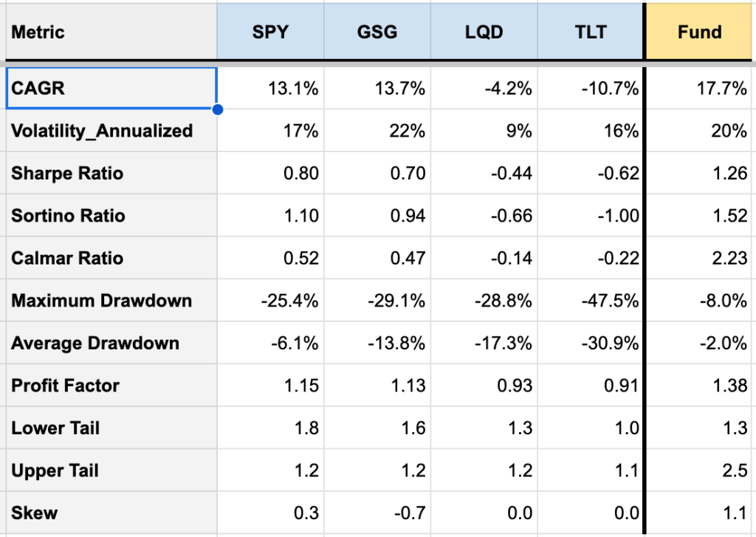The width and height of the screenshot is (756, 537).
Task: Click the yellow Fund header cell
Action: click(700, 33)
